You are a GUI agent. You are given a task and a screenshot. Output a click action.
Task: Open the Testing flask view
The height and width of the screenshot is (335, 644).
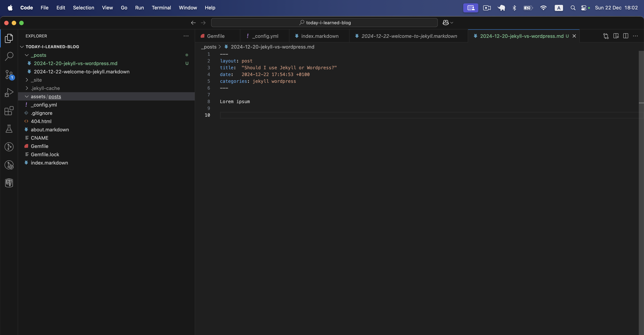click(x=9, y=129)
